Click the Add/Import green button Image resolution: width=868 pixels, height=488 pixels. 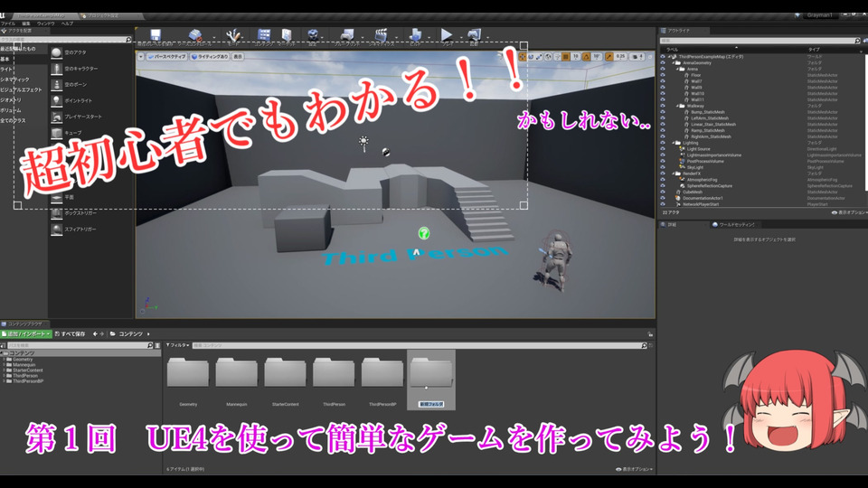click(x=26, y=334)
